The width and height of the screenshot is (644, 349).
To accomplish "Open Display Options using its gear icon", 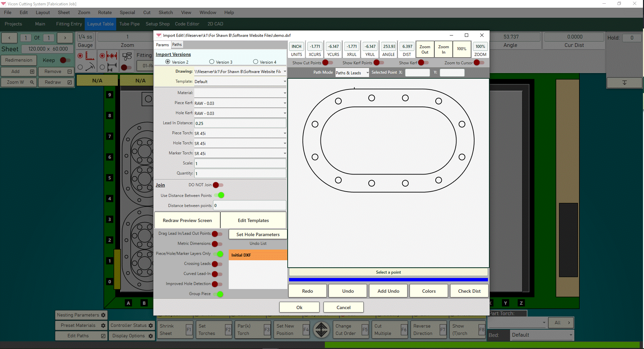I will (x=151, y=336).
